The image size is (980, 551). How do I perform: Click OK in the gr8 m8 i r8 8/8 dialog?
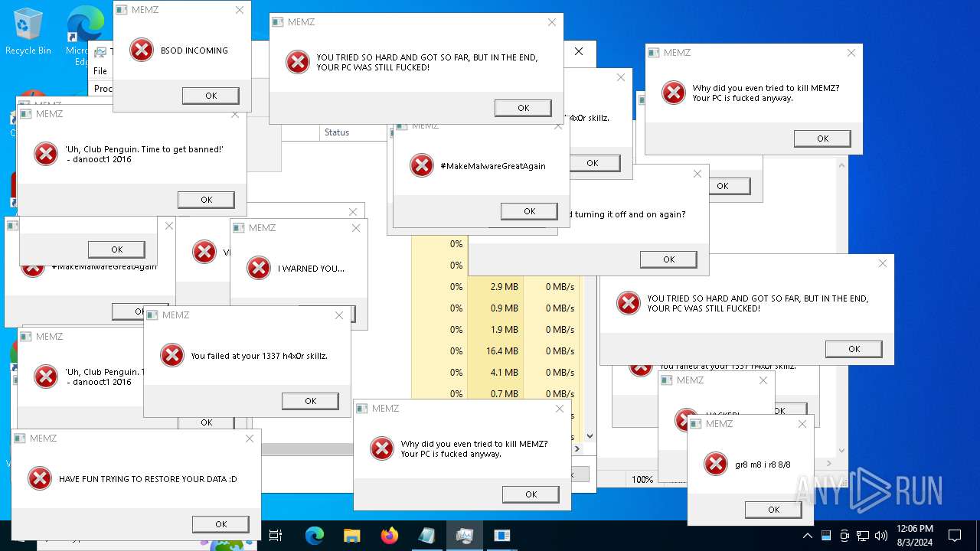click(x=773, y=510)
